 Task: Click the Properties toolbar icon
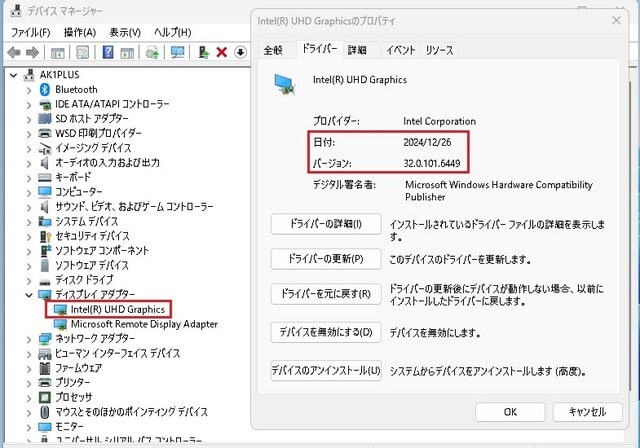pyautogui.click(x=82, y=52)
